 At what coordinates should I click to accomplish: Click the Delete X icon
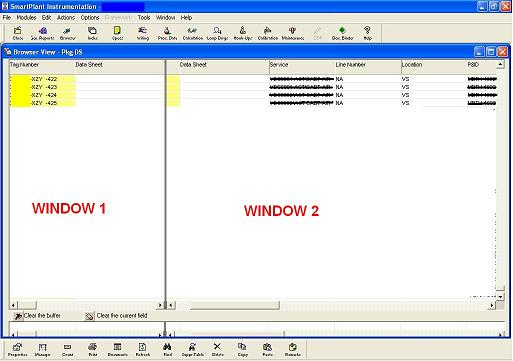click(217, 350)
